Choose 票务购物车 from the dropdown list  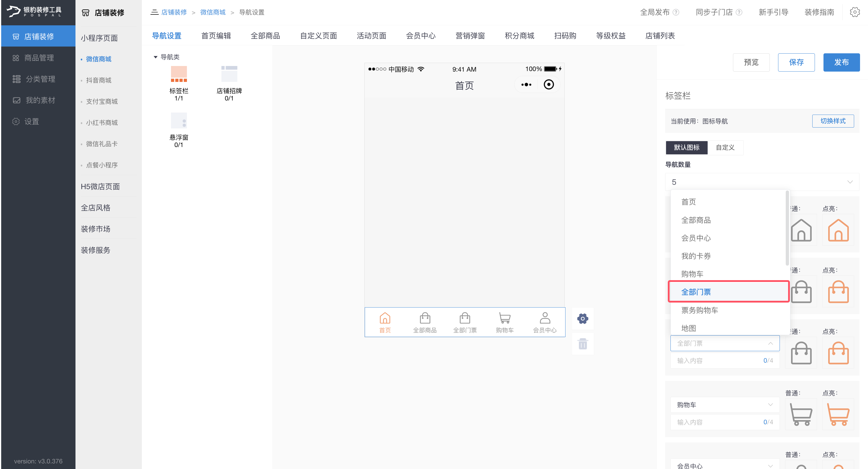(728, 310)
